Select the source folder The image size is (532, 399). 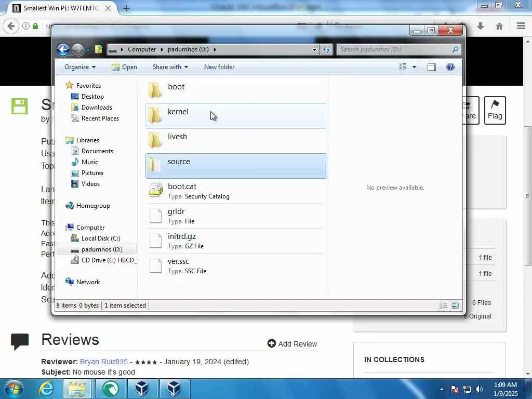[236, 166]
